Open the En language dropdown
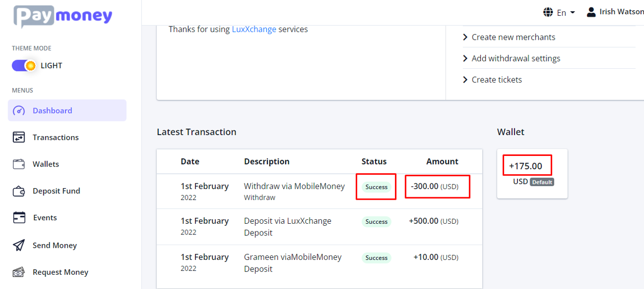 [560, 12]
